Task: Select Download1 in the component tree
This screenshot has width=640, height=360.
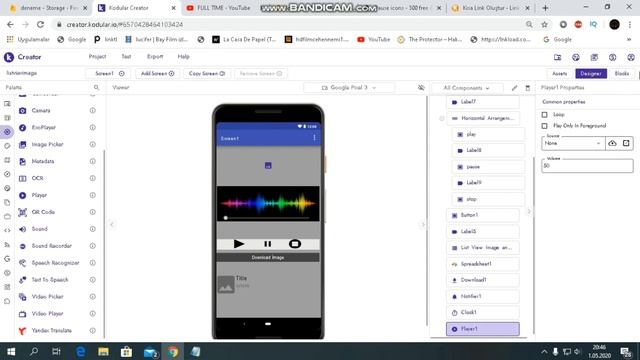Action: (483, 280)
